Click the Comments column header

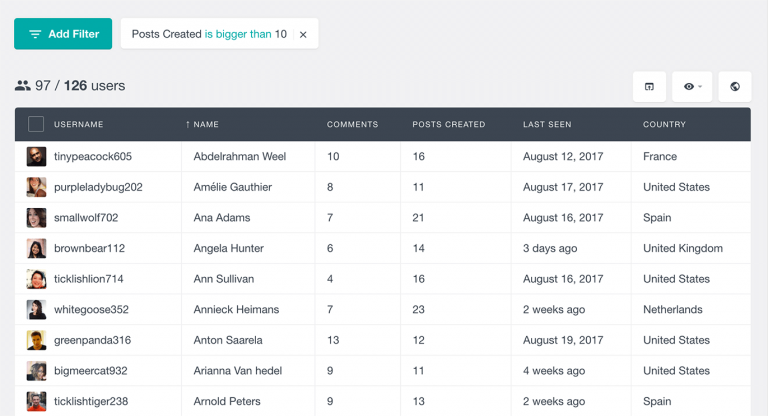pyautogui.click(x=352, y=125)
